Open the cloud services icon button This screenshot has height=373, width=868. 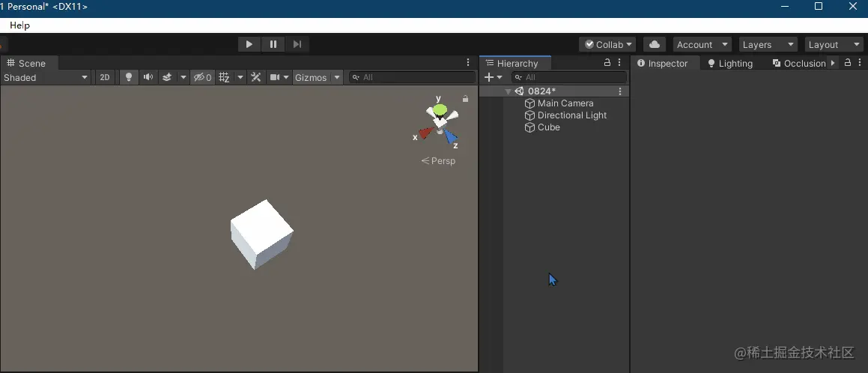(655, 44)
